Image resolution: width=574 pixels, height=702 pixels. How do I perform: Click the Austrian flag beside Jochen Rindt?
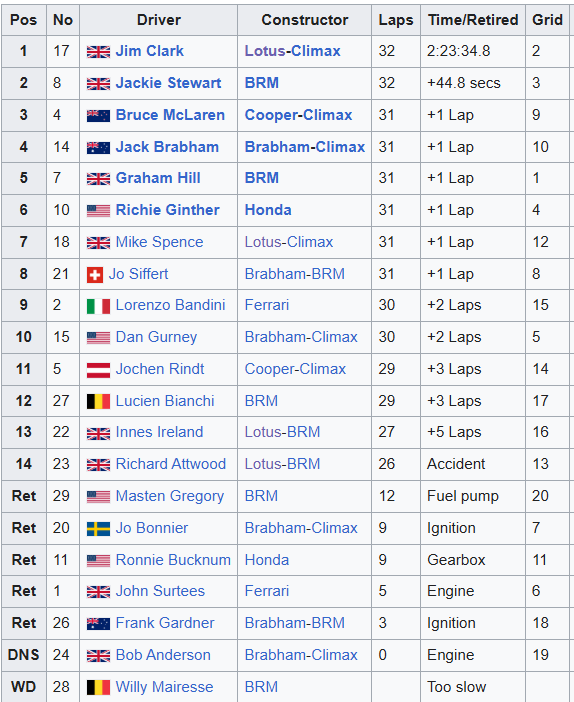pyautogui.click(x=98, y=370)
